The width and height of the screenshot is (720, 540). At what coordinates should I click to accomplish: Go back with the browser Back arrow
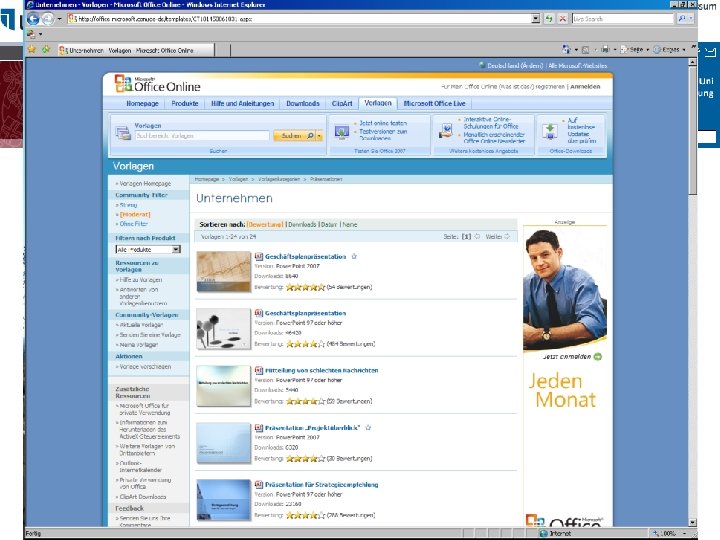point(33,19)
